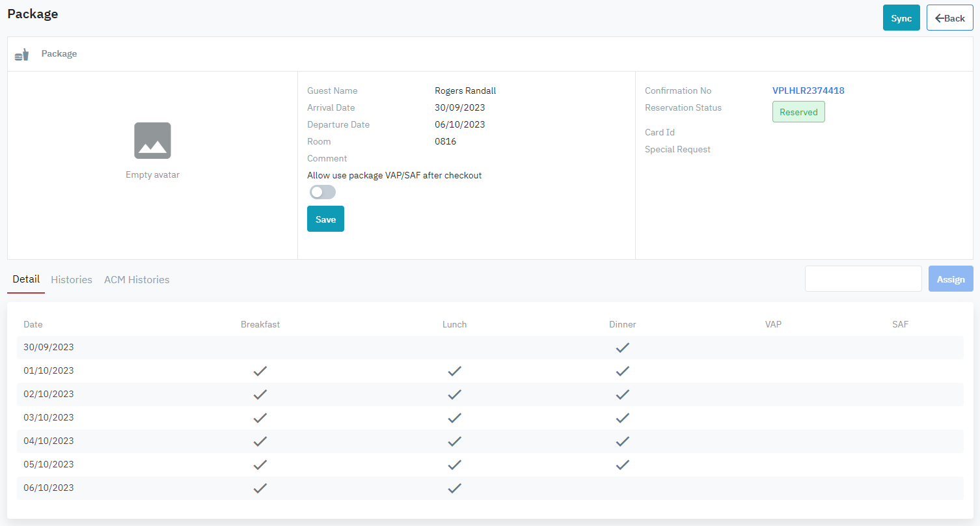Go back using the Back button
This screenshot has width=980, height=526.
949,18
